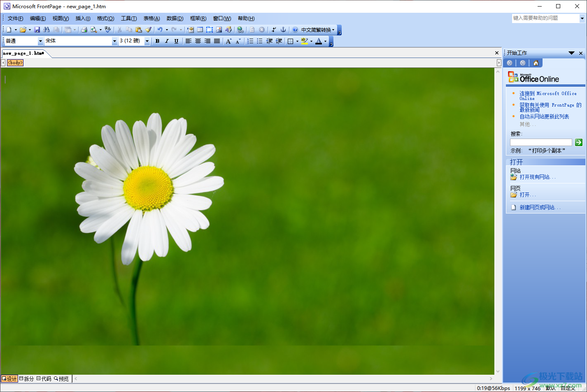Create a new page with the New icon
This screenshot has width=587, height=392.
[9, 30]
